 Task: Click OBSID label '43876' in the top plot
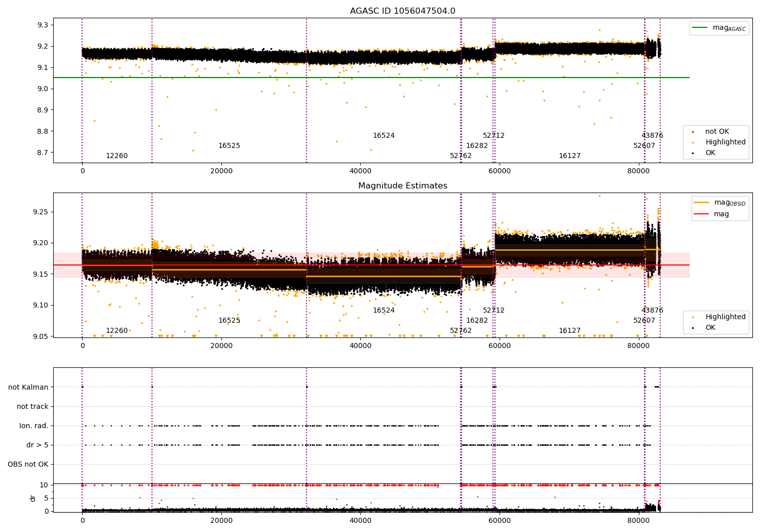click(652, 136)
